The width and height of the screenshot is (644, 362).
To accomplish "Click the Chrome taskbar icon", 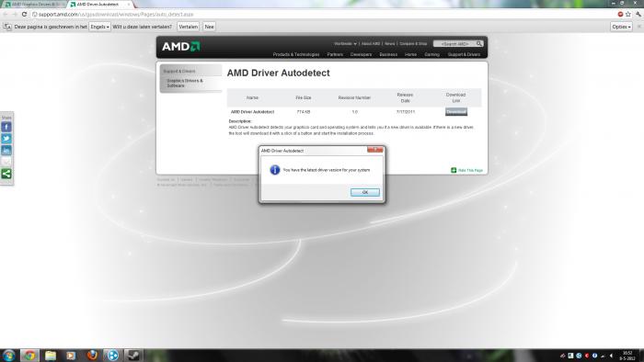I will click(x=29, y=356).
